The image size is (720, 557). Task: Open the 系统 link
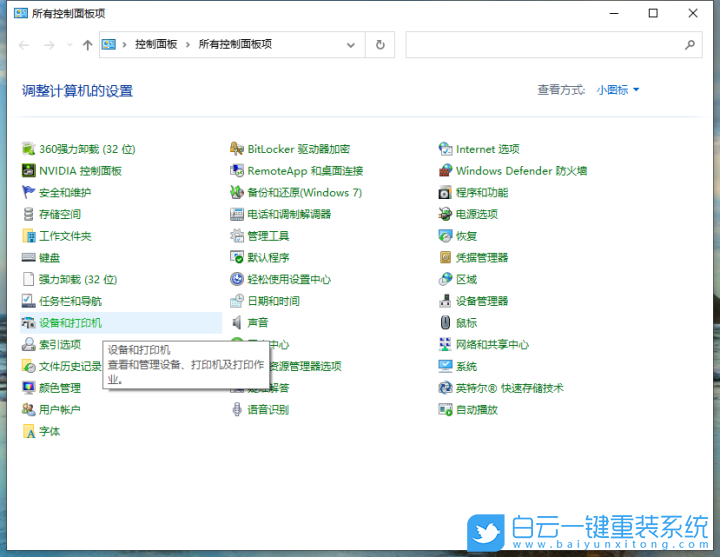point(467,366)
